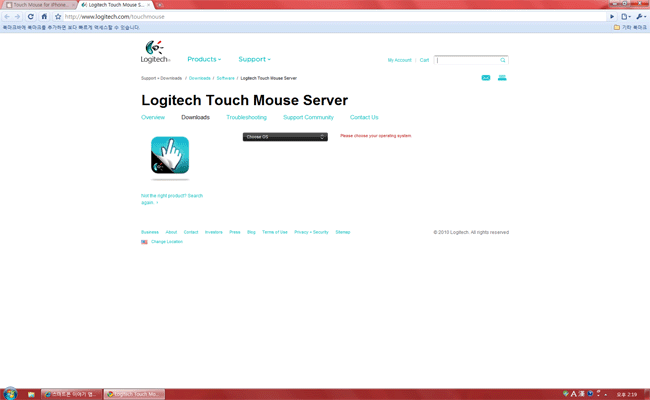Open the other bookmarks folder
Screen dimensions: 650x400
click(x=630, y=27)
